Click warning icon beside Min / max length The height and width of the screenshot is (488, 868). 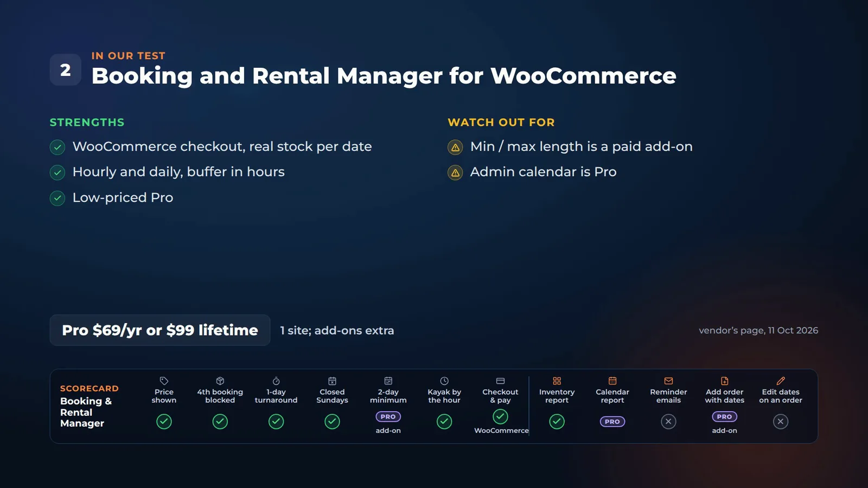pyautogui.click(x=455, y=147)
